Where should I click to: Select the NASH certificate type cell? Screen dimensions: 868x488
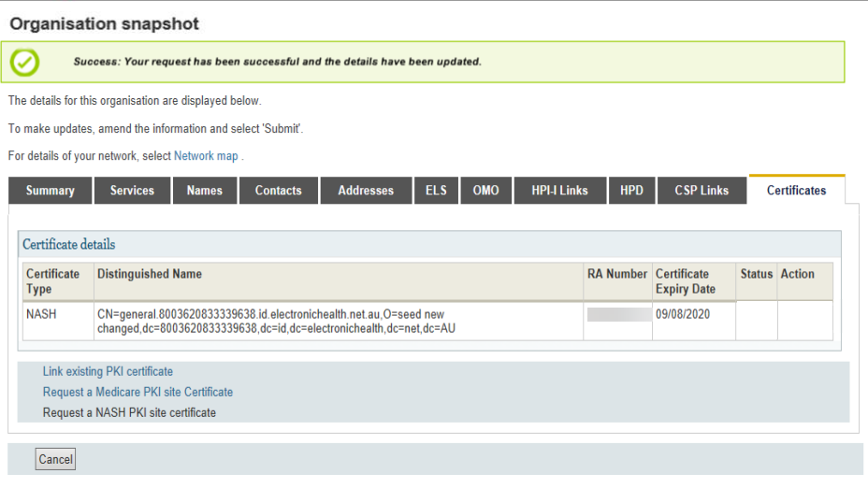click(x=41, y=314)
